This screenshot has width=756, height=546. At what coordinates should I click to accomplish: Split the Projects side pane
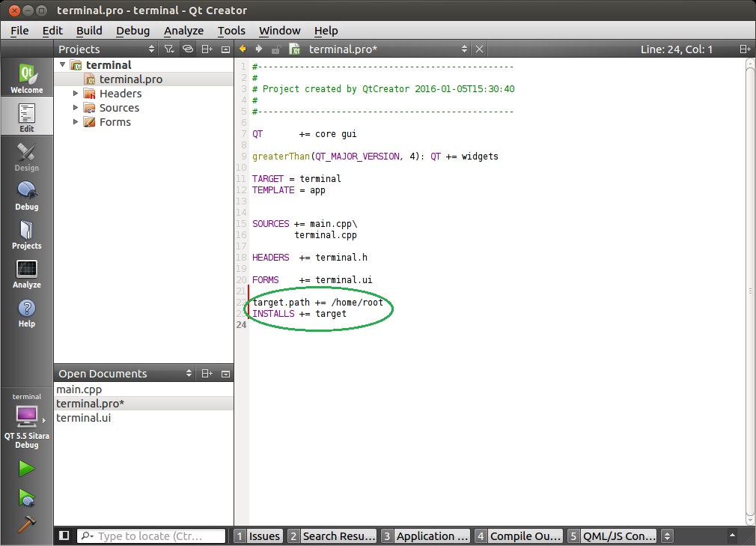tap(207, 49)
